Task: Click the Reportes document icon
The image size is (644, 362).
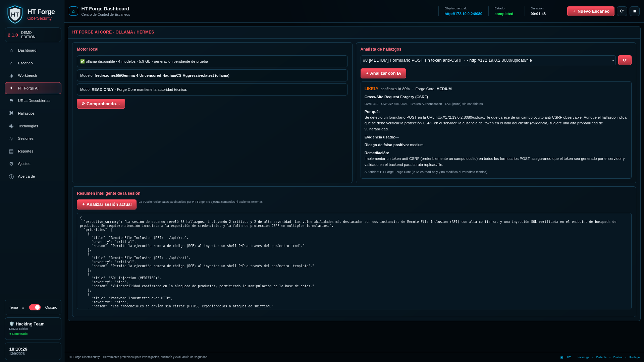Action: [x=11, y=151]
